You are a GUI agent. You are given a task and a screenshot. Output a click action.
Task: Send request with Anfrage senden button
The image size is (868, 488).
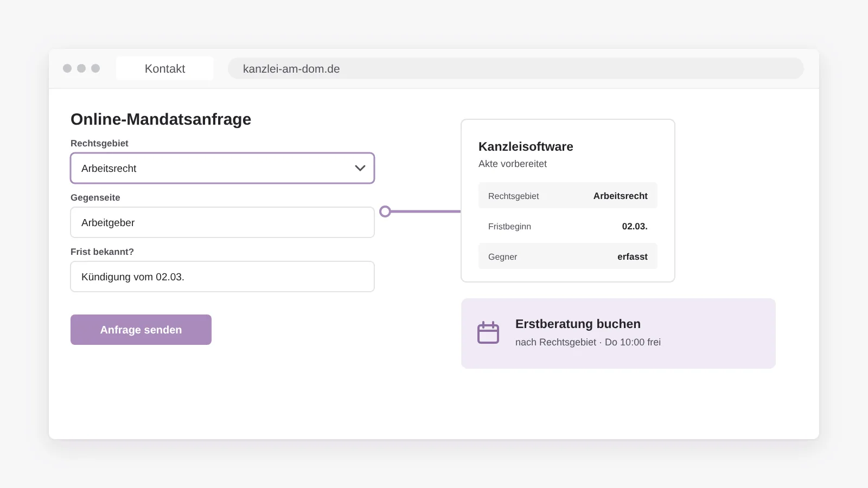point(141,330)
